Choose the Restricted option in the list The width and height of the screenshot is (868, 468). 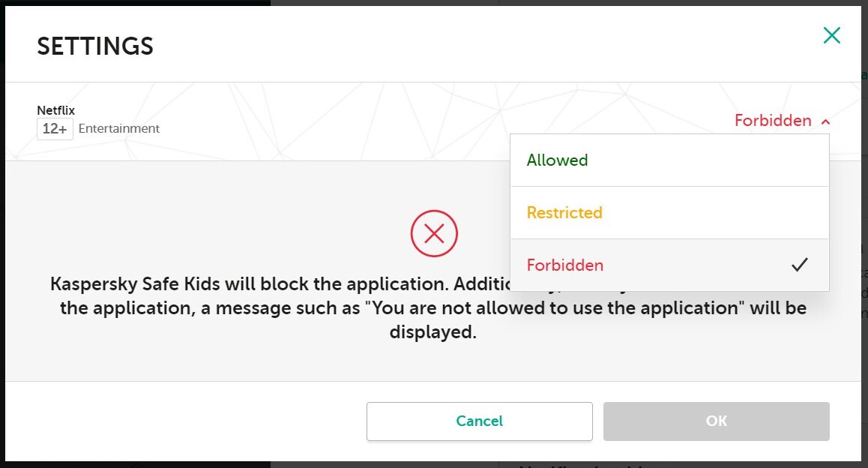tap(564, 213)
